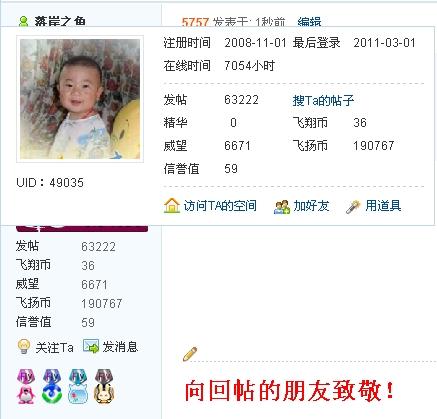Click 关注Ta to follow user
Viewport: 437px width, 419px height.
click(54, 348)
